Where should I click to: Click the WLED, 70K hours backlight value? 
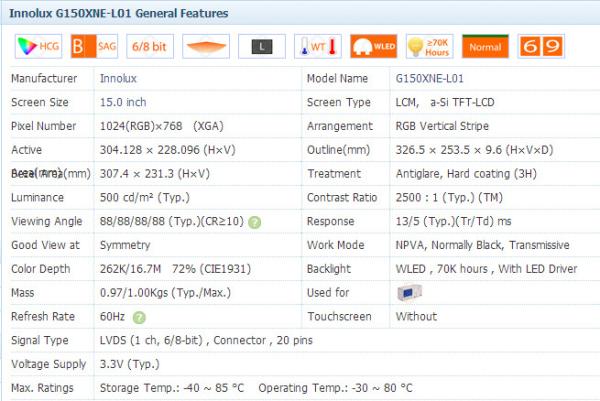coord(486,269)
